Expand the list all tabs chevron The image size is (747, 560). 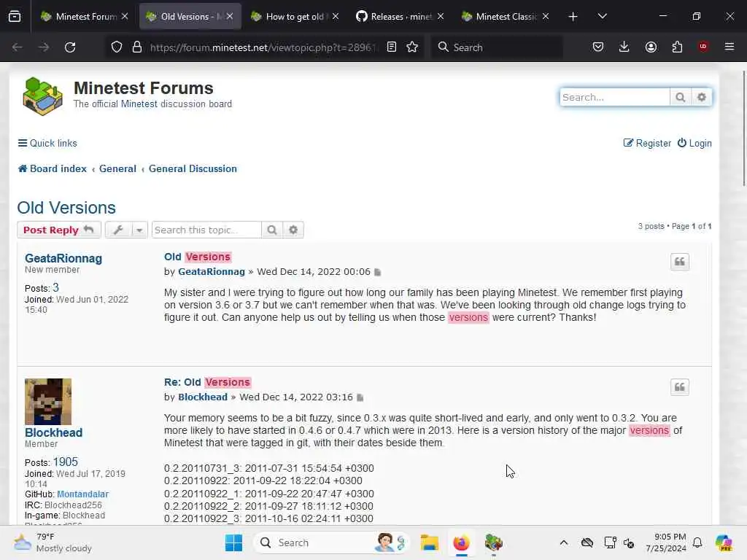pos(602,16)
